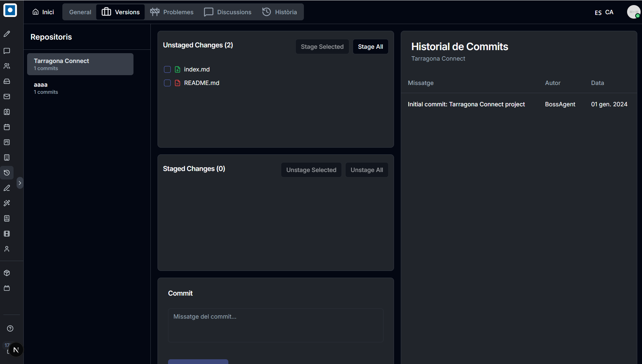Viewport: 642px width, 364px height.
Task: Click the Unstaged Changes (2) heading
Action: 198,45
